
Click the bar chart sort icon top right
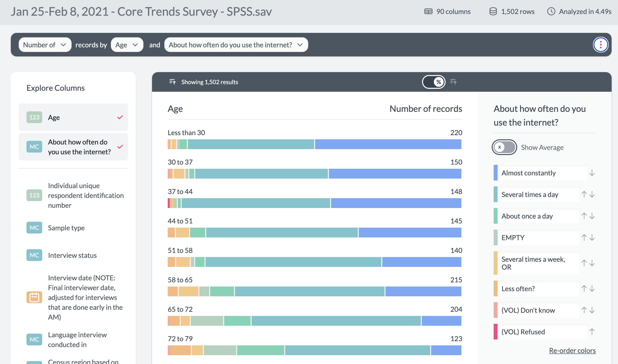pos(453,82)
